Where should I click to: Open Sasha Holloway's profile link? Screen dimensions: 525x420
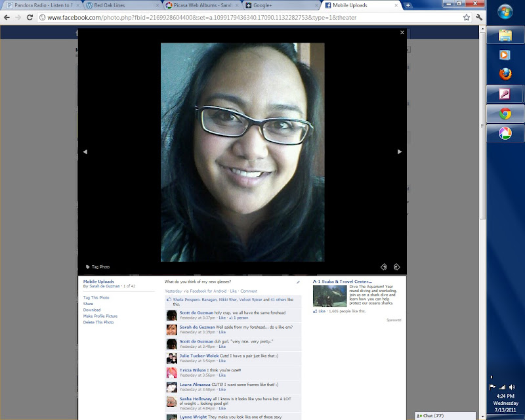coord(196,399)
